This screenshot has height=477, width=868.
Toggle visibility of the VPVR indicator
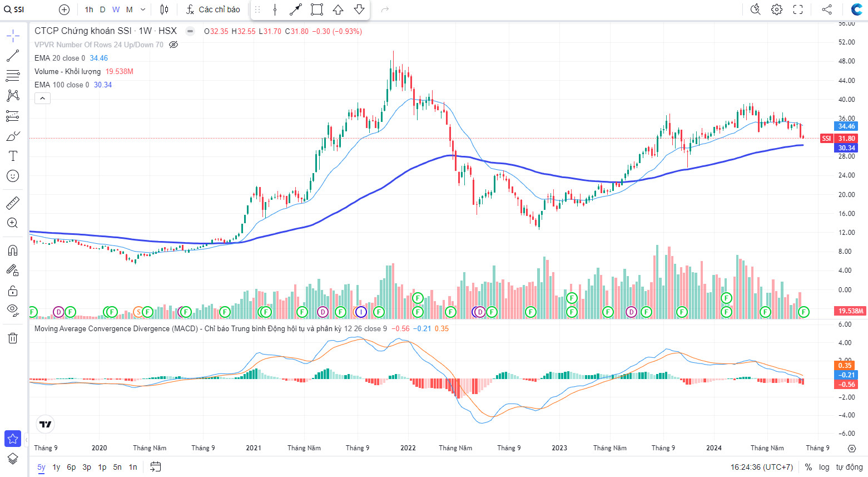[x=173, y=45]
